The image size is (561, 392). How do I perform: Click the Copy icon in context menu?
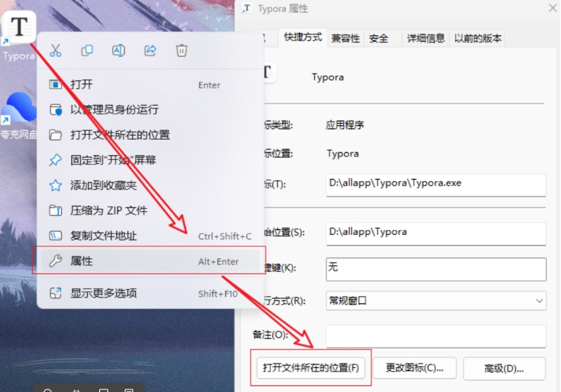87,50
